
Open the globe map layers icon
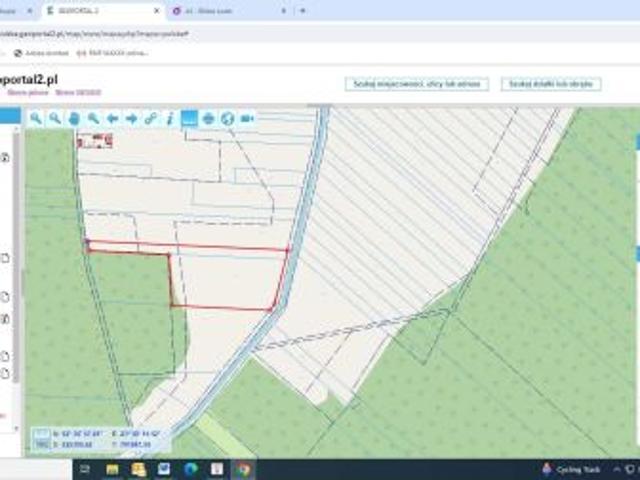pos(227,118)
